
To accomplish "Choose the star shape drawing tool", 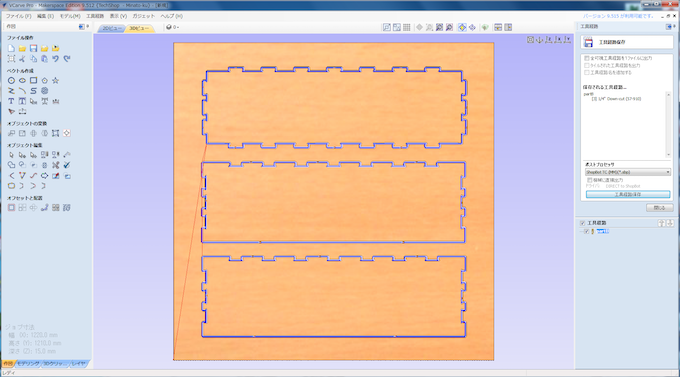I will pos(56,80).
